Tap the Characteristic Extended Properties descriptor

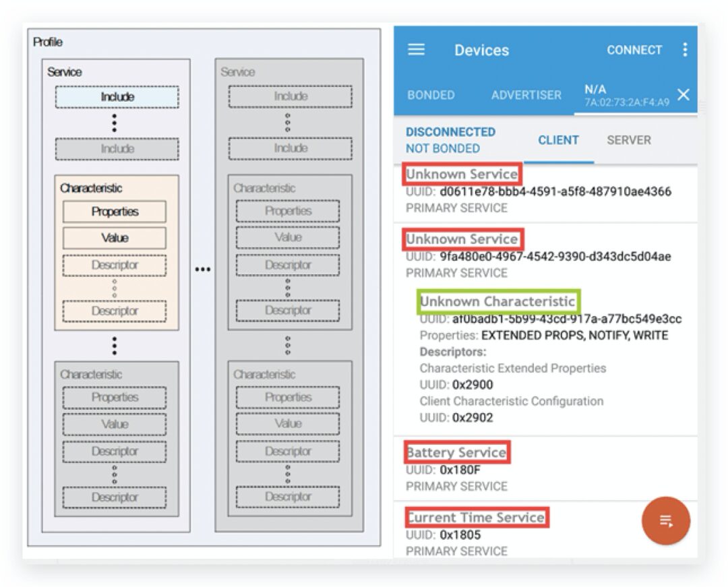512,368
